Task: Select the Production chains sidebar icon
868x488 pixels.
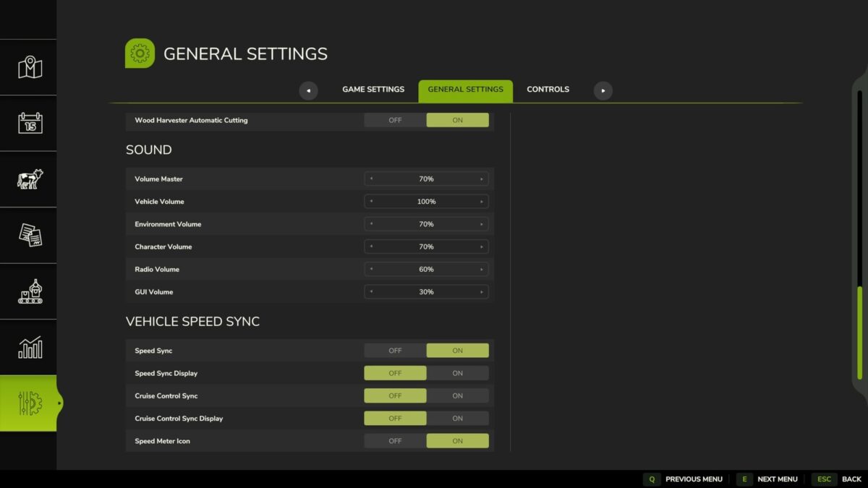Action: (x=28, y=291)
